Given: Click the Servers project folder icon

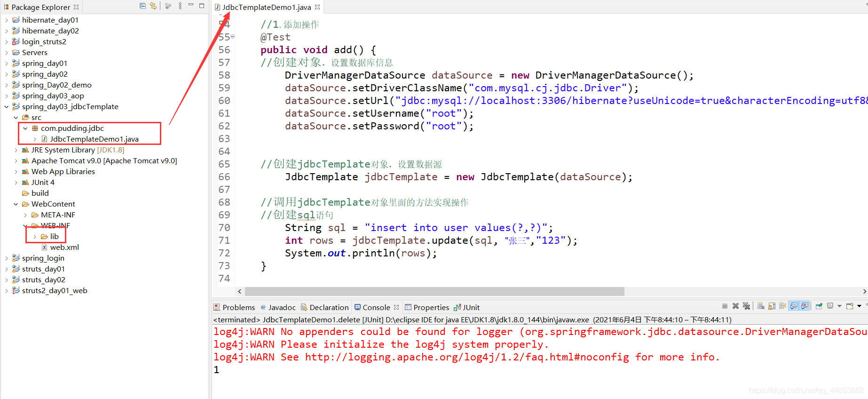Looking at the screenshot, I should click(16, 52).
